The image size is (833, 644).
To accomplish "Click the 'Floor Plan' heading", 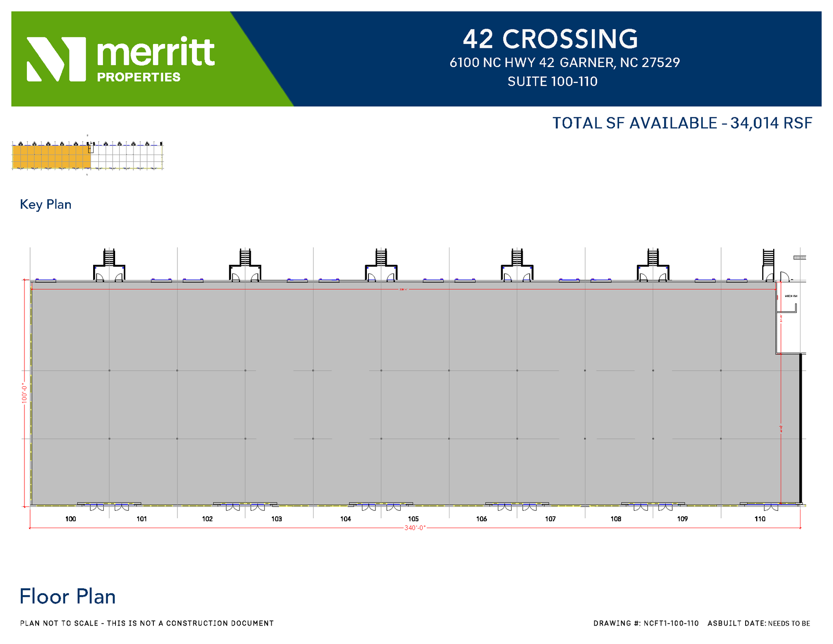I will (x=68, y=596).
